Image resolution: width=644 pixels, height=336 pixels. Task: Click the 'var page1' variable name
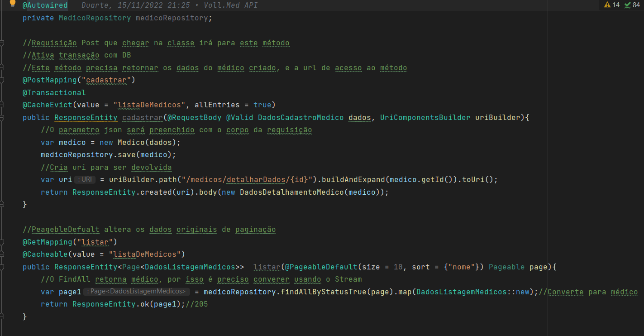tap(70, 292)
